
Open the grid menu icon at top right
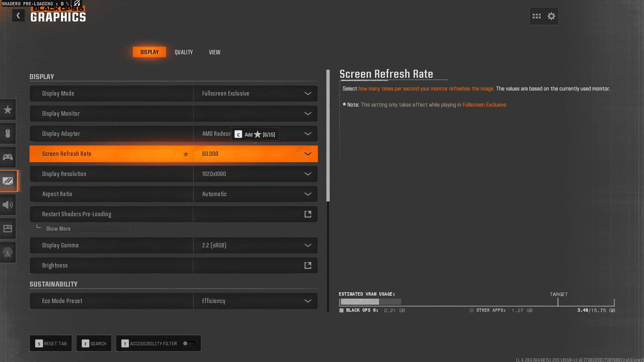pos(536,16)
